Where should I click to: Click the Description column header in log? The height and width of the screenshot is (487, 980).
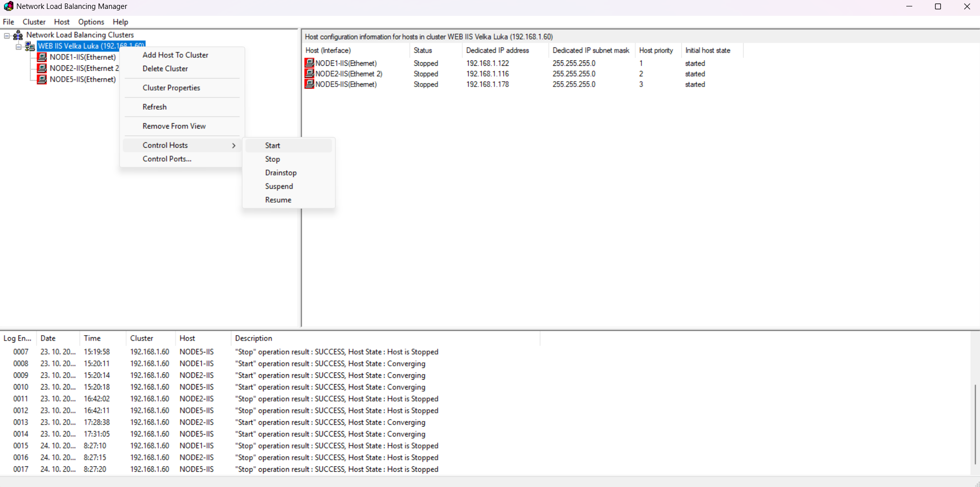pos(253,338)
